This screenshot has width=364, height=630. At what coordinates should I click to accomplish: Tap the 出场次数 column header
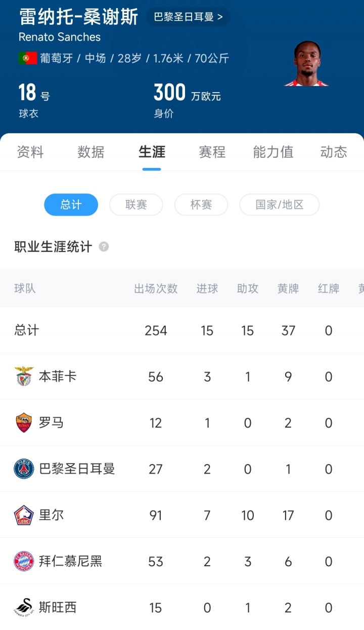[156, 288]
